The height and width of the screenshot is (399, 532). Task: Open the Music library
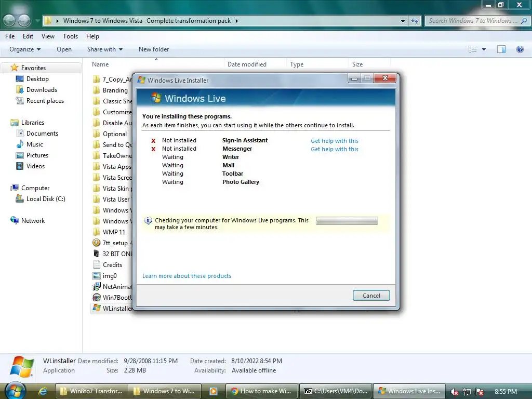pos(35,144)
